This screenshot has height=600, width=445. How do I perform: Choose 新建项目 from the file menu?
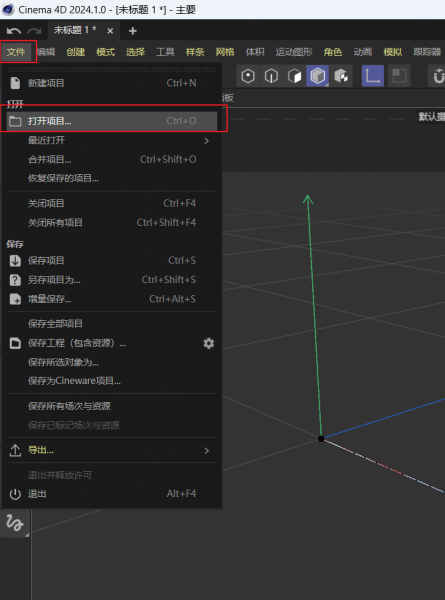[112, 83]
